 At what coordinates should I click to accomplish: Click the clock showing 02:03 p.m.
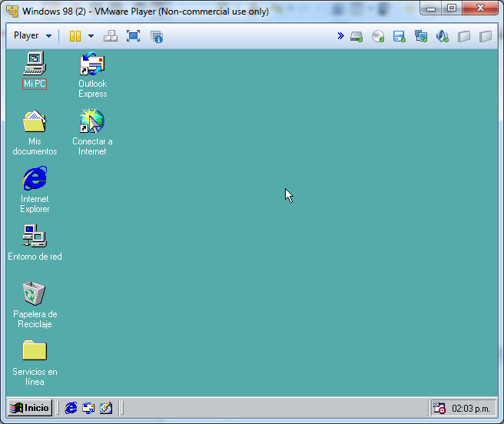(472, 408)
